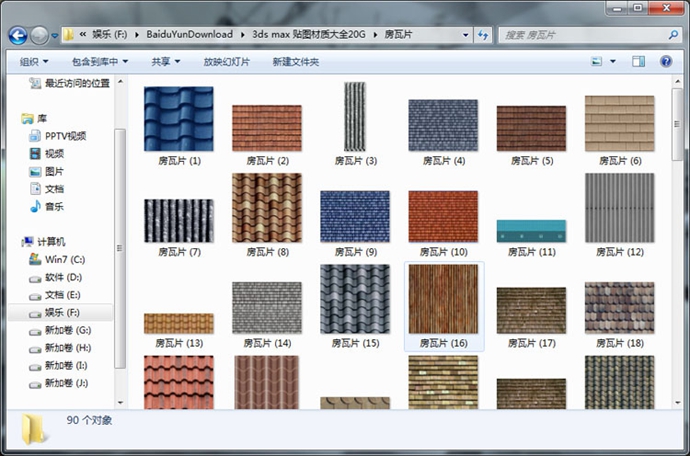Start 放映幻灯片 slideshow

click(x=226, y=62)
